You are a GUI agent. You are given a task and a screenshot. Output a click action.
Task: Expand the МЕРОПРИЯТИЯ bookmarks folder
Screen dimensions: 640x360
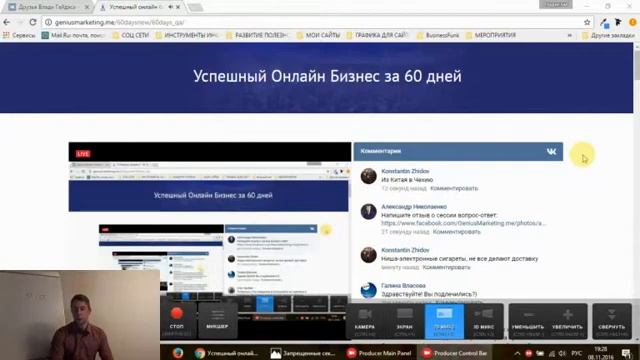click(x=491, y=36)
